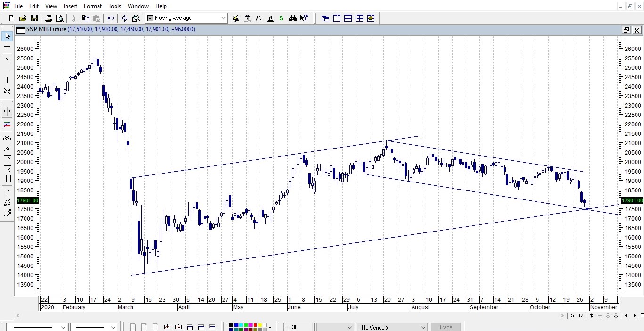Select the dotted lines P tool
The image size is (644, 331).
pyautogui.click(x=7, y=159)
